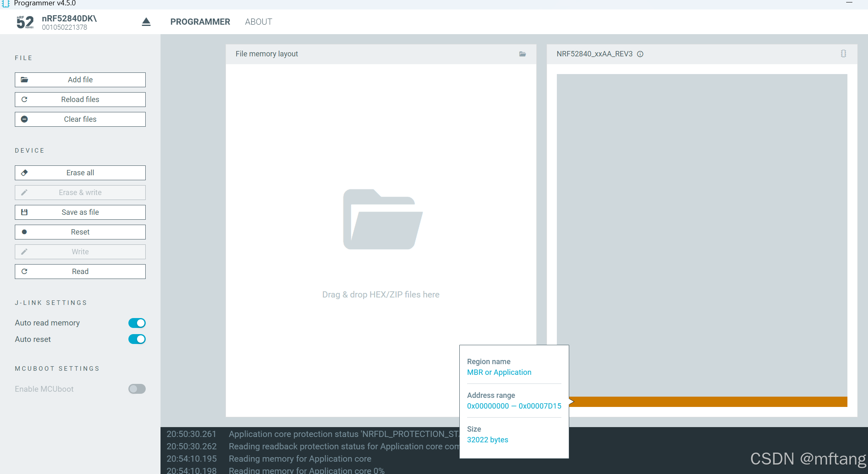Click the info icon beside NRF52840_xxAA_REV3
This screenshot has height=474, width=868.
point(640,54)
